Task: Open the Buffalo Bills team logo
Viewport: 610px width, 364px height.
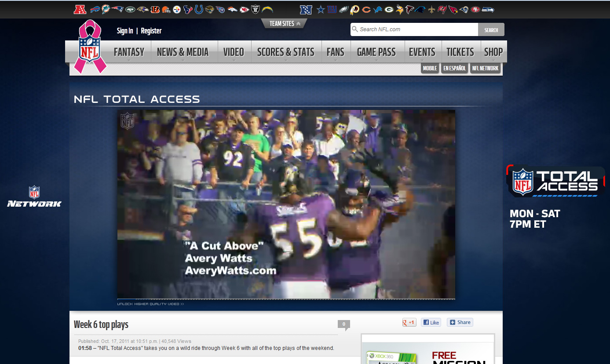Action: coord(95,9)
